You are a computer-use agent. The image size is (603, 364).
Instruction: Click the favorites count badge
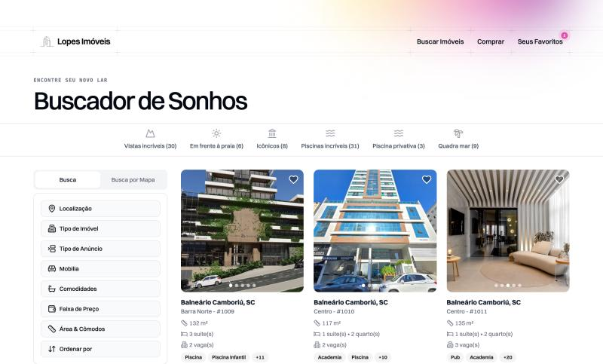[x=564, y=35]
